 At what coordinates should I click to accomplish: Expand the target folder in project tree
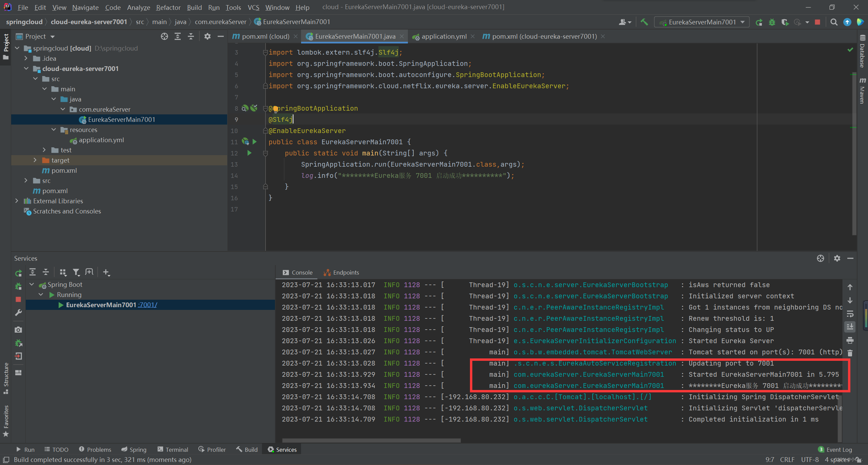coord(35,160)
